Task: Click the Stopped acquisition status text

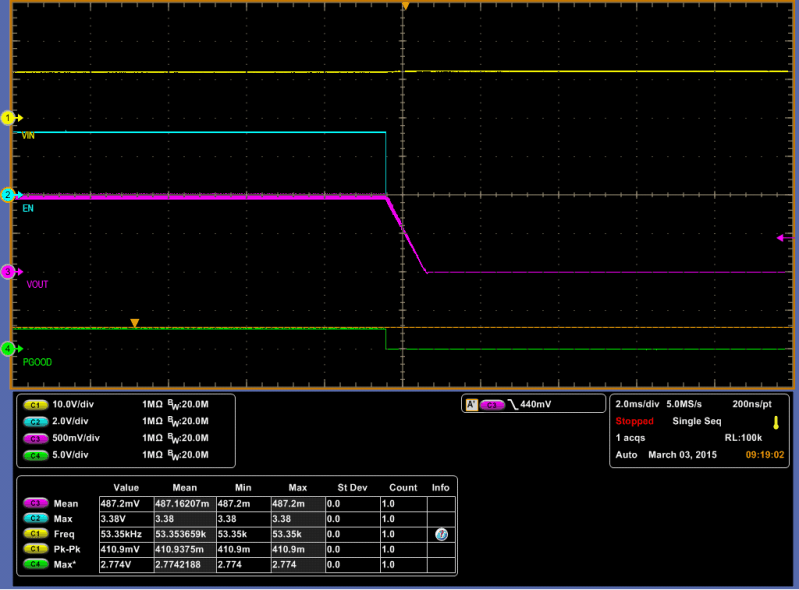Action: click(x=636, y=422)
